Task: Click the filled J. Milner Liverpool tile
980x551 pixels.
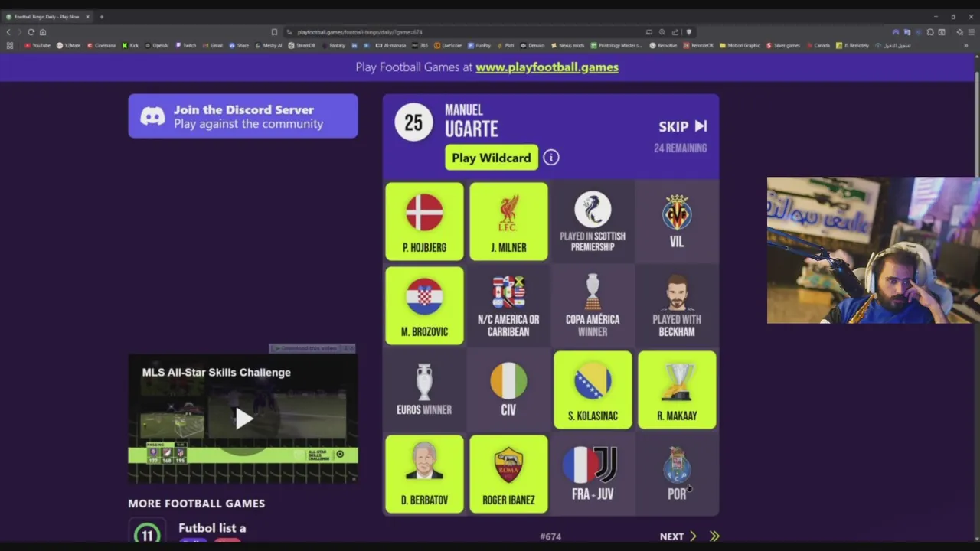Action: pyautogui.click(x=508, y=222)
